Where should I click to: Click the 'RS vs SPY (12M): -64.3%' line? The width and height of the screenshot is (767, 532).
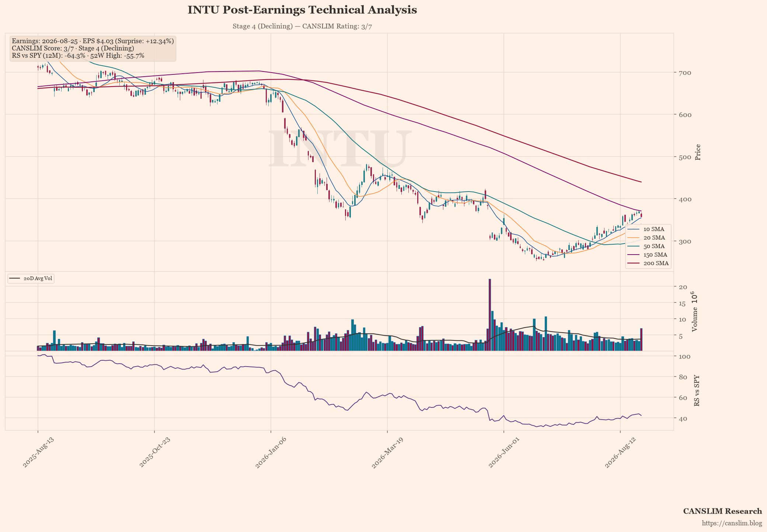(78, 56)
